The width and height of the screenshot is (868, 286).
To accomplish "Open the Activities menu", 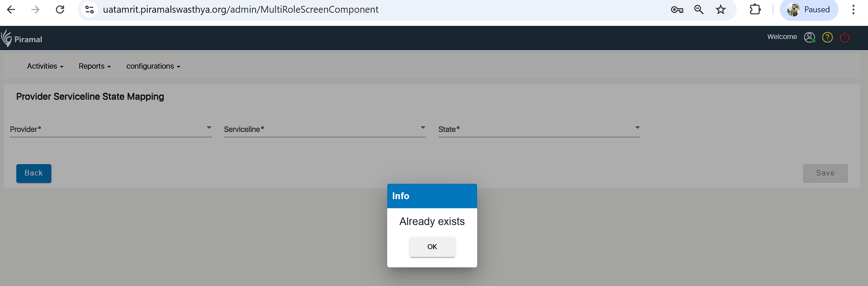I will pos(45,66).
